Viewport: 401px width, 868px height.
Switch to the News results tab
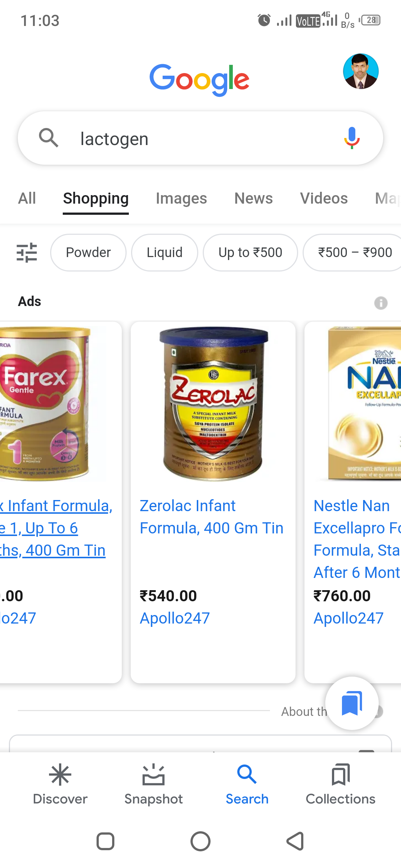point(254,198)
